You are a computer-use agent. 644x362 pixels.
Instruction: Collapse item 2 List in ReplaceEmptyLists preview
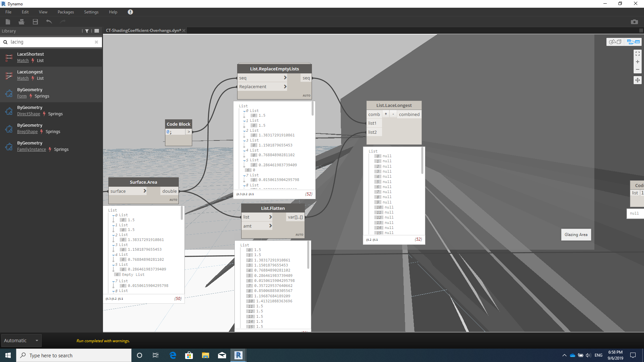(245, 131)
